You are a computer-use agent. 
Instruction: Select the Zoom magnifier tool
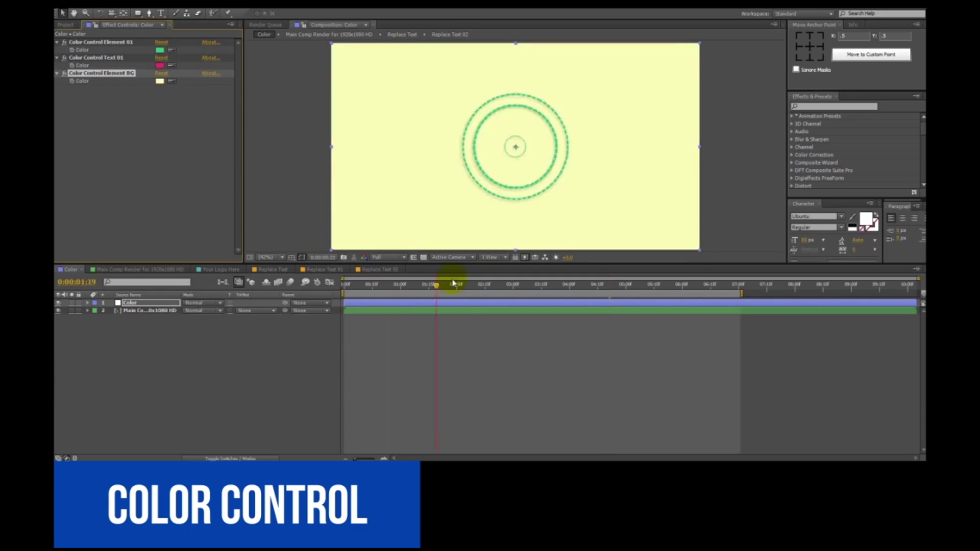[x=86, y=13]
